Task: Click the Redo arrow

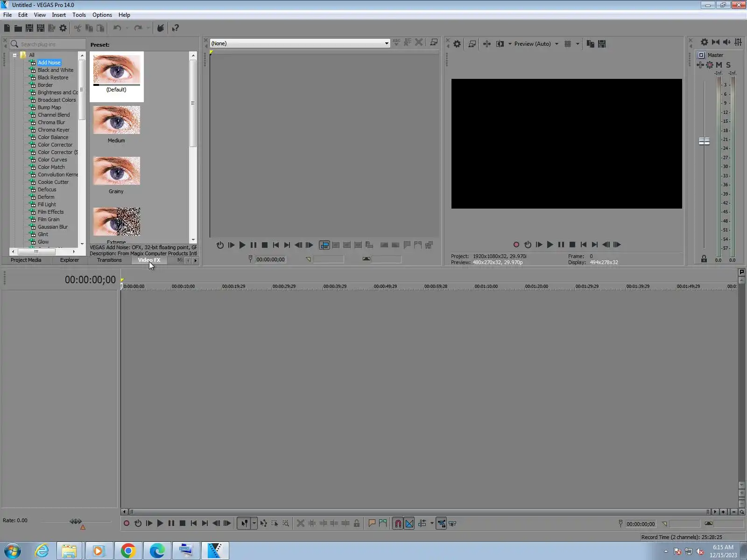Action: [x=138, y=28]
